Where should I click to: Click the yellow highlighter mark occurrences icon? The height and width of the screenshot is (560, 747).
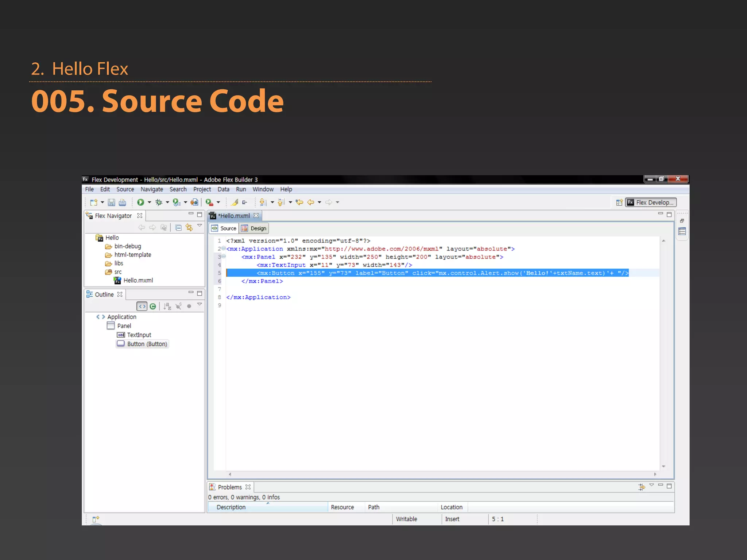[235, 202]
